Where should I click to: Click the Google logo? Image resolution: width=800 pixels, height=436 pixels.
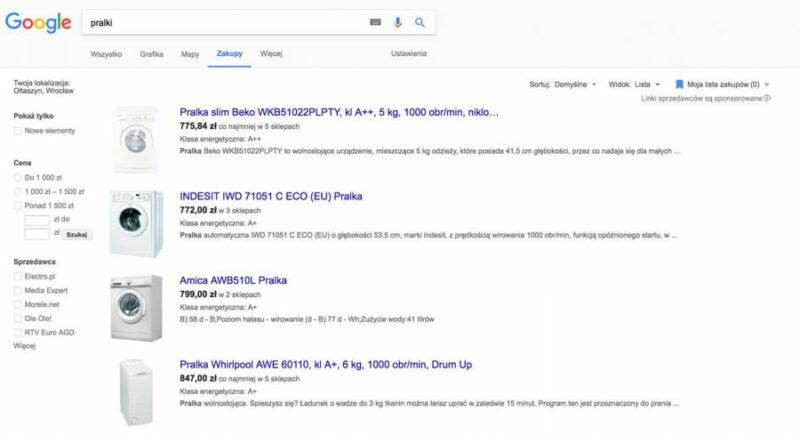coord(38,22)
